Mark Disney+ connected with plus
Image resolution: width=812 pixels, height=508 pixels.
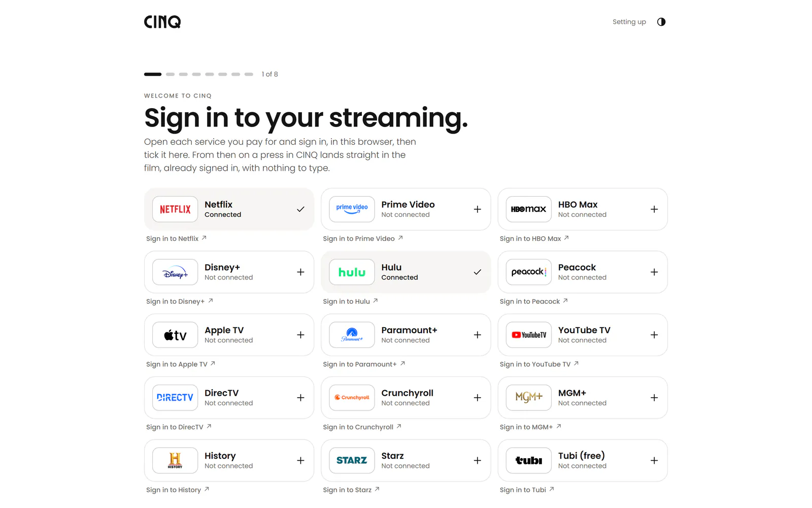(300, 272)
